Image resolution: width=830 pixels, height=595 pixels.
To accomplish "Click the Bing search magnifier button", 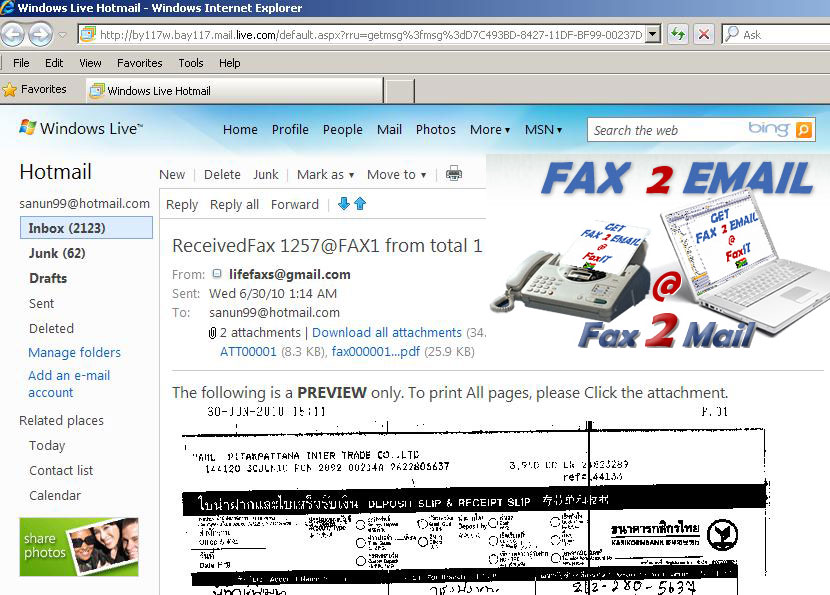I will click(x=804, y=130).
